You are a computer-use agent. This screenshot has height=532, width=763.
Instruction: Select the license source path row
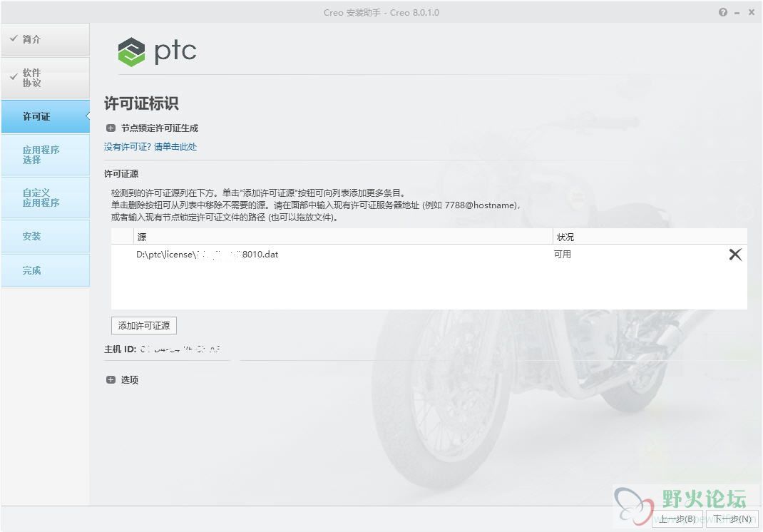(429, 255)
